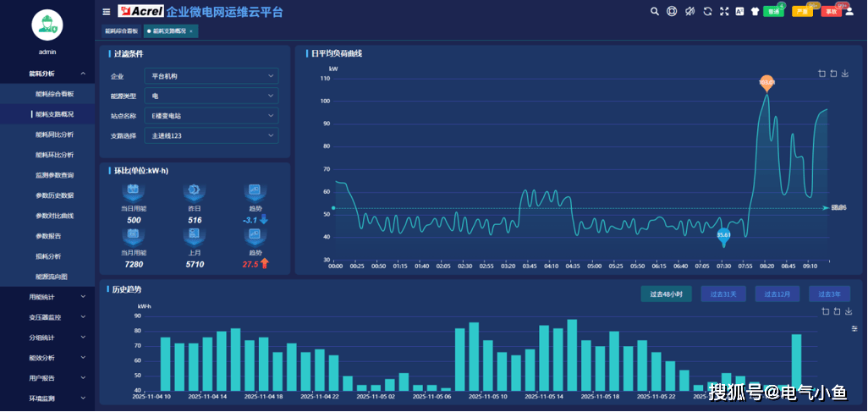Select the 过去3年 range button

click(829, 294)
